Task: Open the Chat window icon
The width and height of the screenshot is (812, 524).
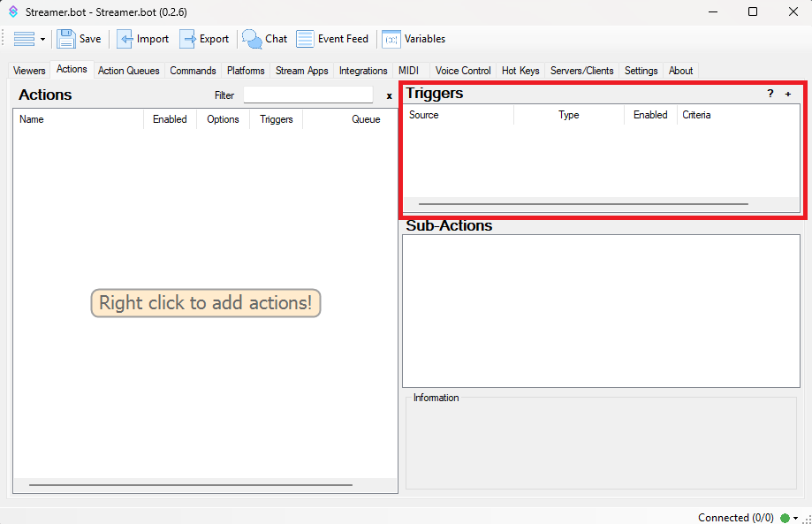Action: (x=253, y=39)
